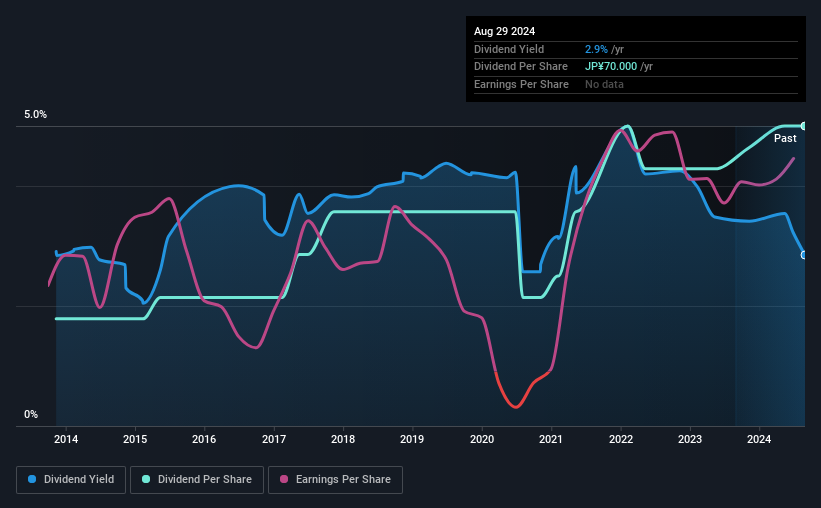The height and width of the screenshot is (508, 821).
Task: Click the teal endpoint marker on the dividend per share line
Action: [804, 126]
